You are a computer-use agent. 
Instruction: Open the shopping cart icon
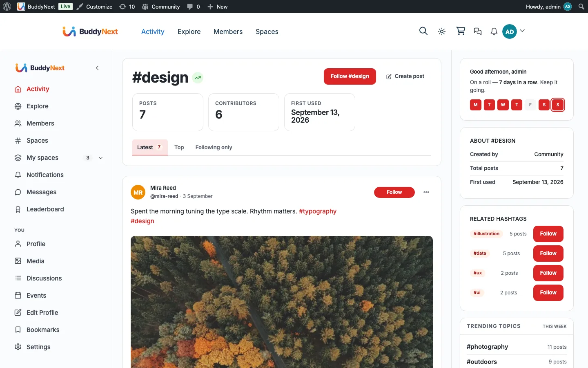click(x=461, y=31)
